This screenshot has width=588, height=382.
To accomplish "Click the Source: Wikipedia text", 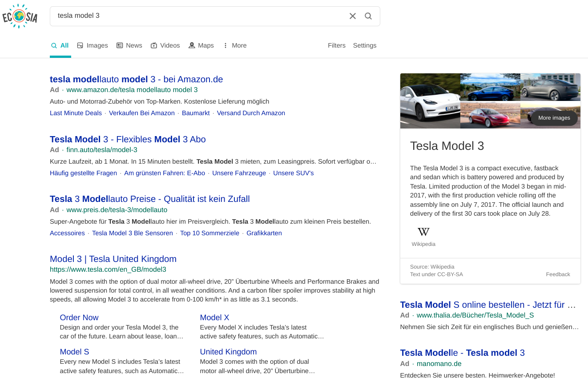I will point(432,267).
